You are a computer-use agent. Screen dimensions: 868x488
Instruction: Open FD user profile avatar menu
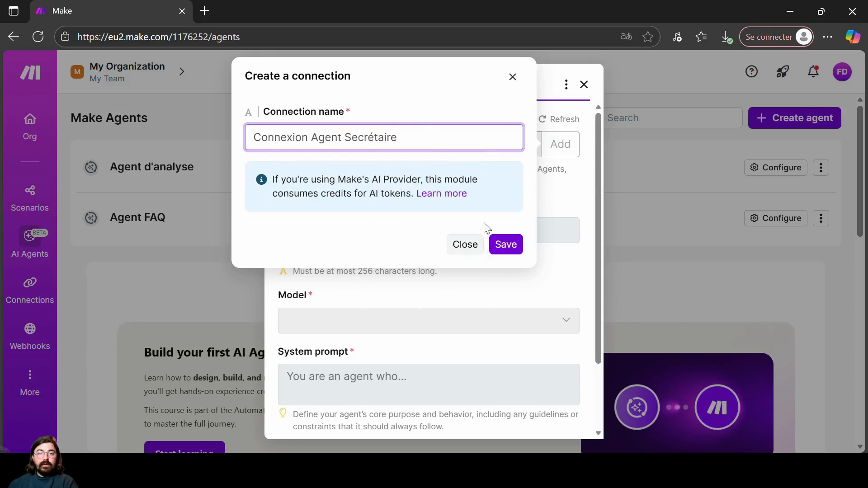pos(842,71)
